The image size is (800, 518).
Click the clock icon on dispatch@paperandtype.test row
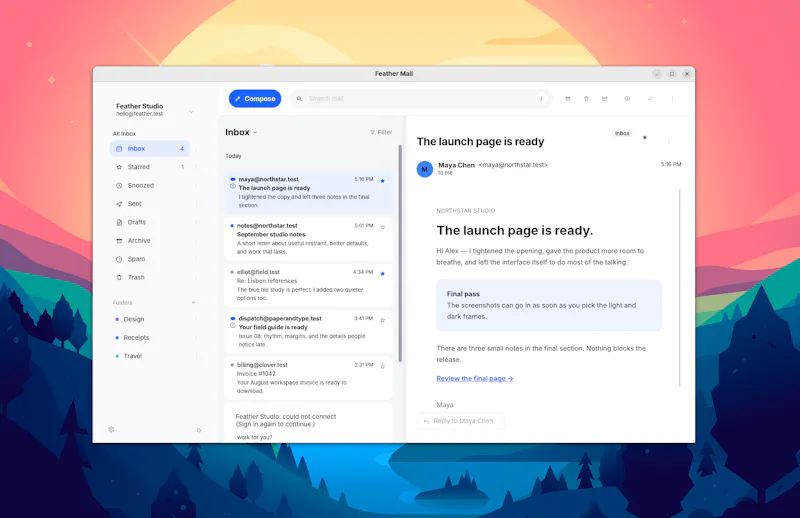point(233,326)
